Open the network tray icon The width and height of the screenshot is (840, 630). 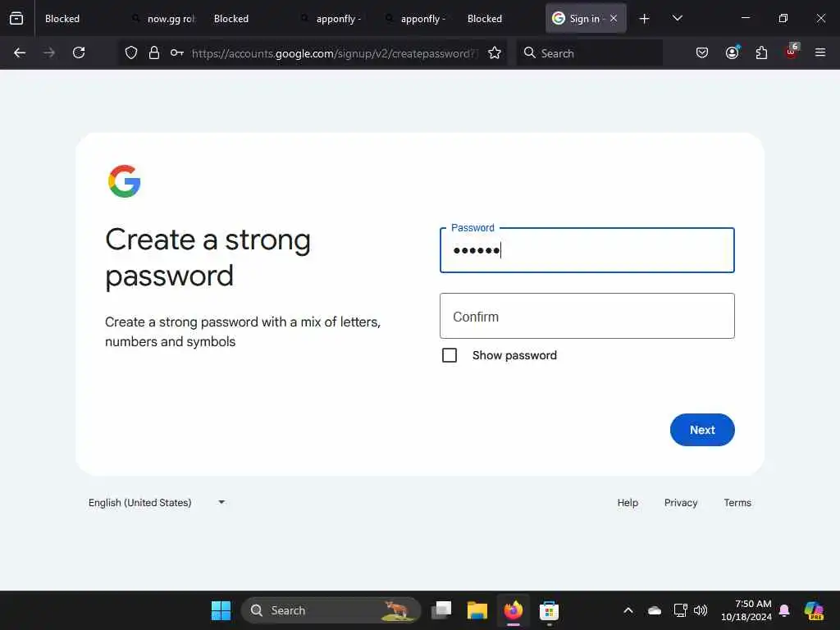680,610
